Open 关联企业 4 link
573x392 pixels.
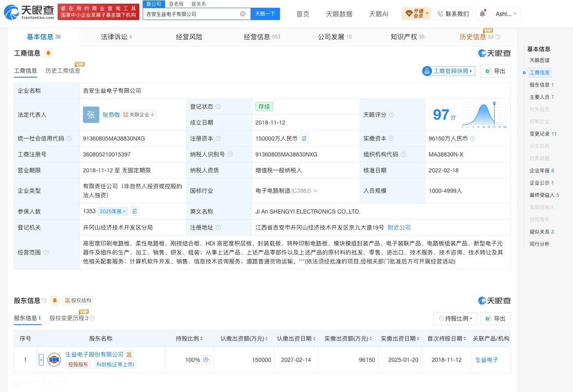coord(138,115)
